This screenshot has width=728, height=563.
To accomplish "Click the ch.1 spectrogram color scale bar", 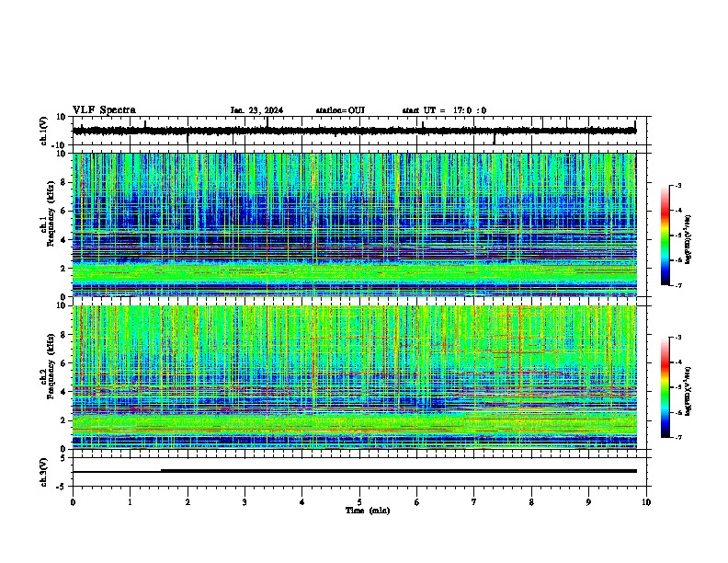I will click(665, 236).
